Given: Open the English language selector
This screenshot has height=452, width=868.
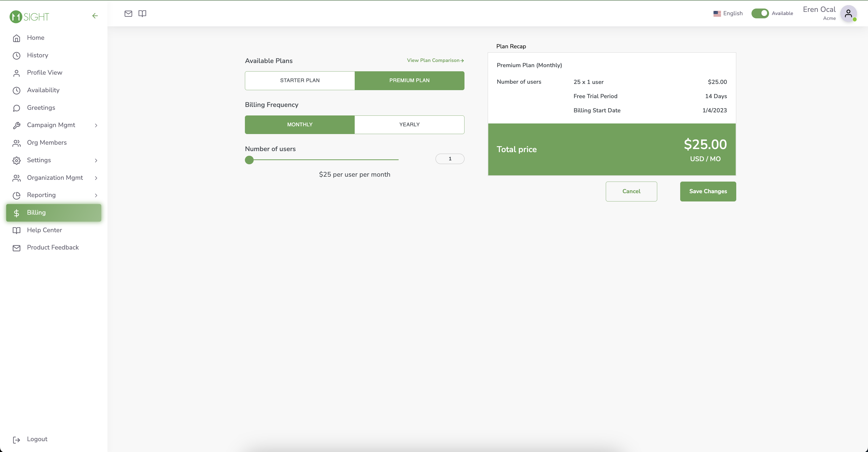Looking at the screenshot, I should tap(728, 13).
